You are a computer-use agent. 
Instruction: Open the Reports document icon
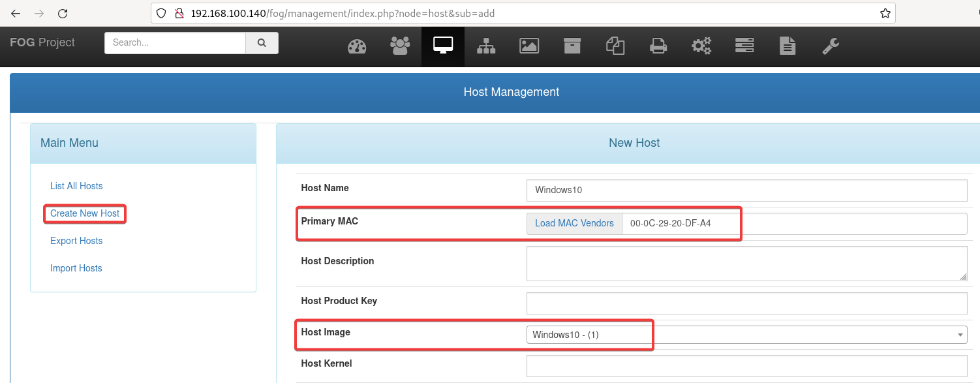(x=788, y=46)
